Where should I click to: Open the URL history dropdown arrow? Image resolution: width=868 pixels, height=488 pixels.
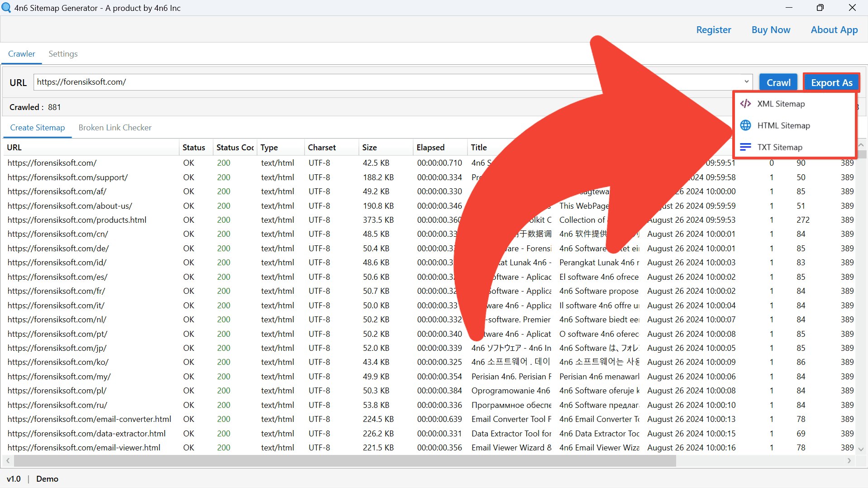tap(746, 82)
